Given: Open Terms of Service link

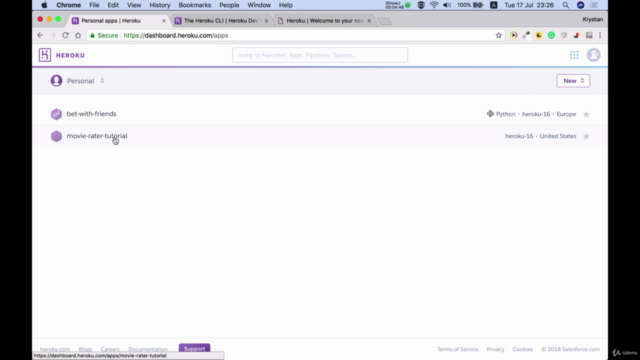Looking at the screenshot, I should [x=458, y=349].
